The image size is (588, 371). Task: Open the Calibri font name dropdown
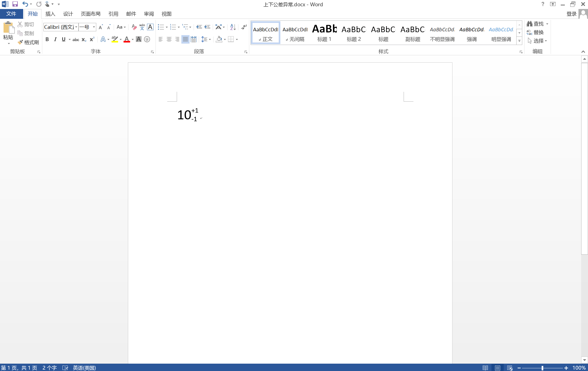[76, 27]
